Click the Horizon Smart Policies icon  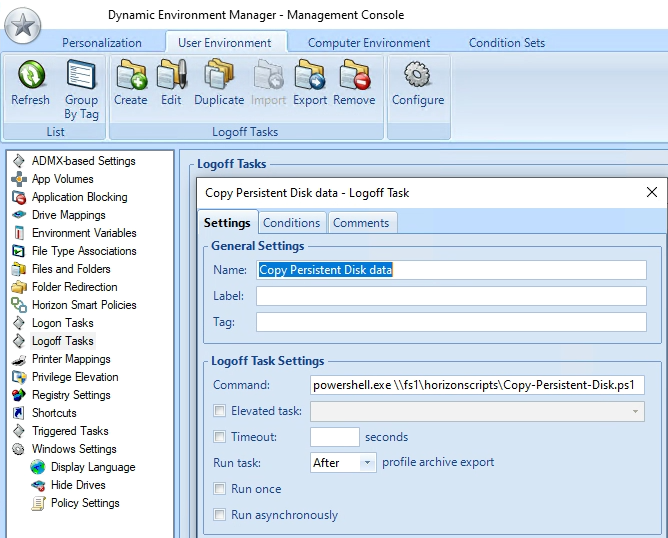click(x=19, y=305)
